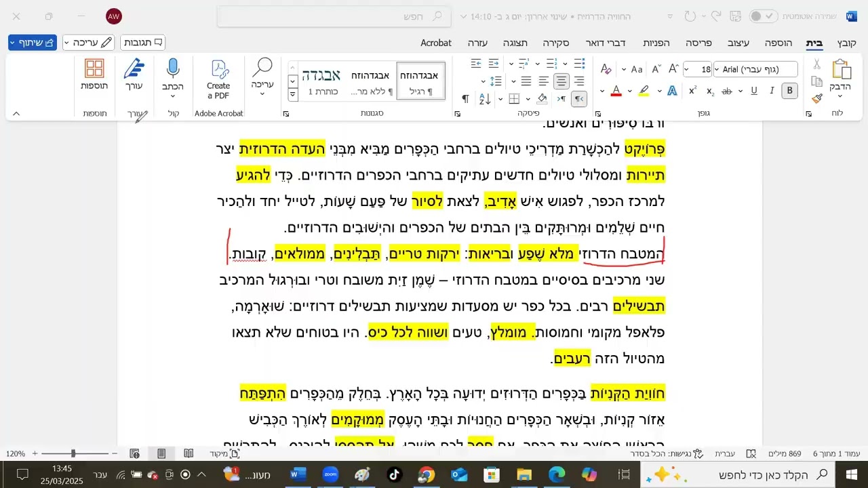Apply the red font color swatch
The height and width of the screenshot is (488, 868).
[616, 91]
